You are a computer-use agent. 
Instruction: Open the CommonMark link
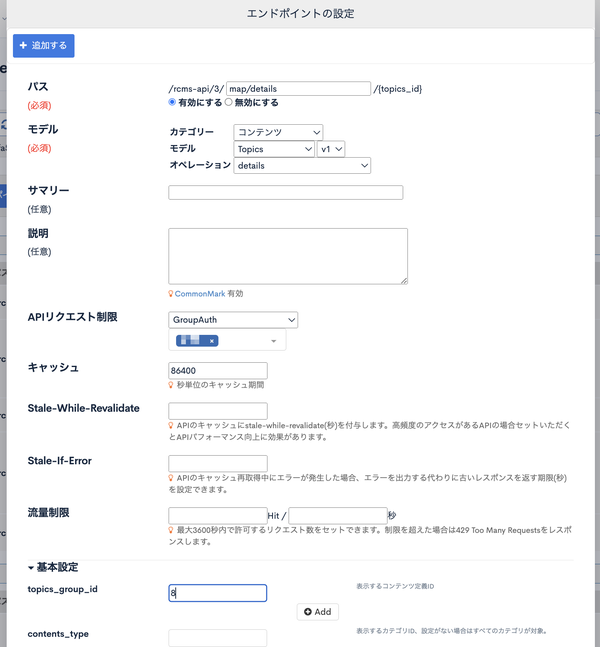[200, 294]
